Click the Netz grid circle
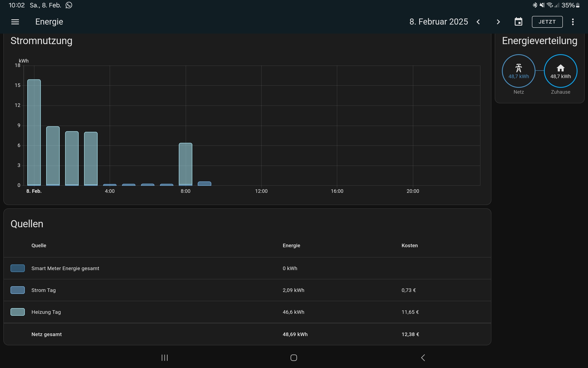Viewport: 588px width, 368px height. [x=518, y=71]
